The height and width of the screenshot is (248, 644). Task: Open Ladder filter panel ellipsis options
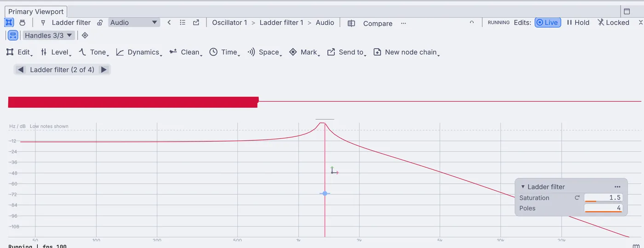617,187
